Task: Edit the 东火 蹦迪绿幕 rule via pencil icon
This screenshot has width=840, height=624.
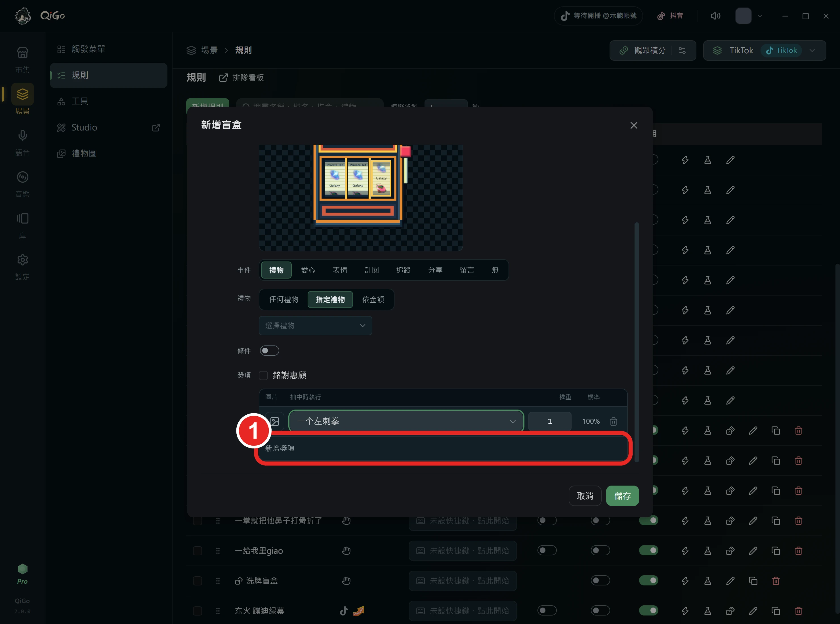Action: (753, 611)
